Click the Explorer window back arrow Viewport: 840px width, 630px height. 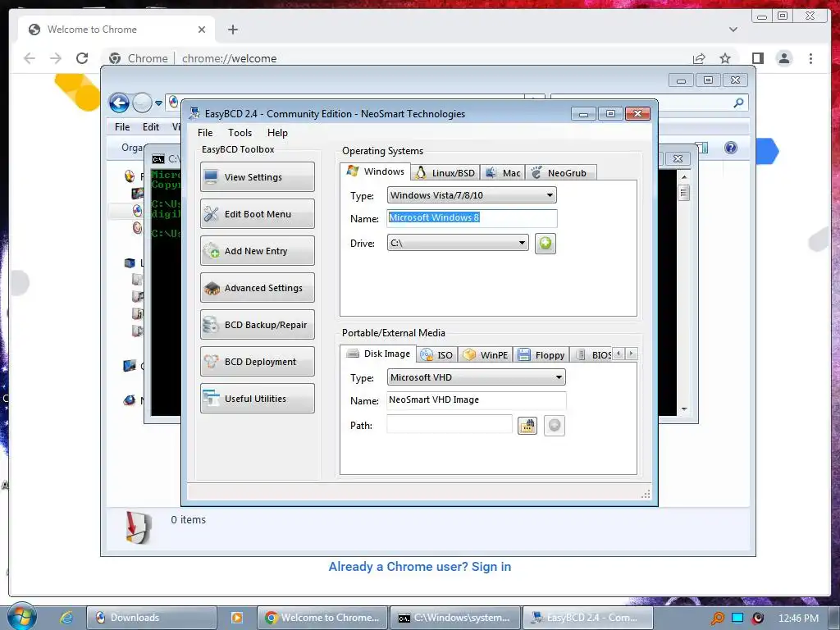click(x=119, y=103)
